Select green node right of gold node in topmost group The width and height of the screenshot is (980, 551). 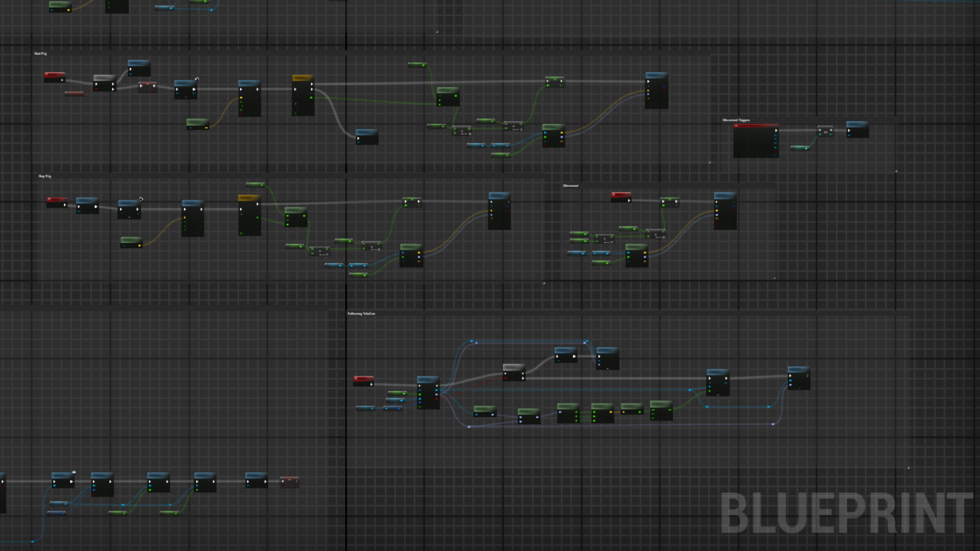tap(448, 96)
